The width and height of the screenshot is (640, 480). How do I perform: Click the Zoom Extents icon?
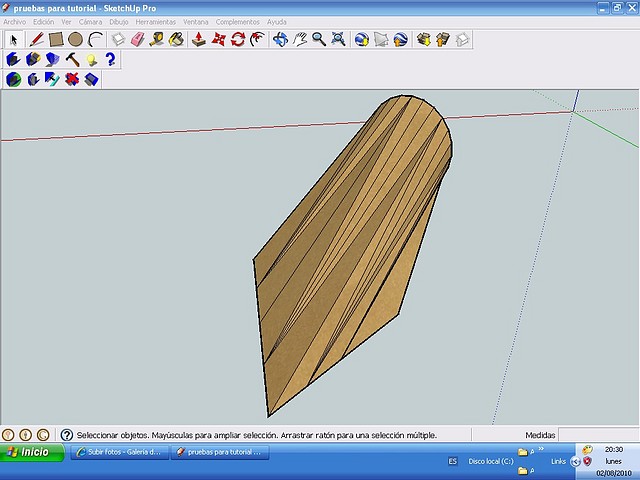pos(339,40)
